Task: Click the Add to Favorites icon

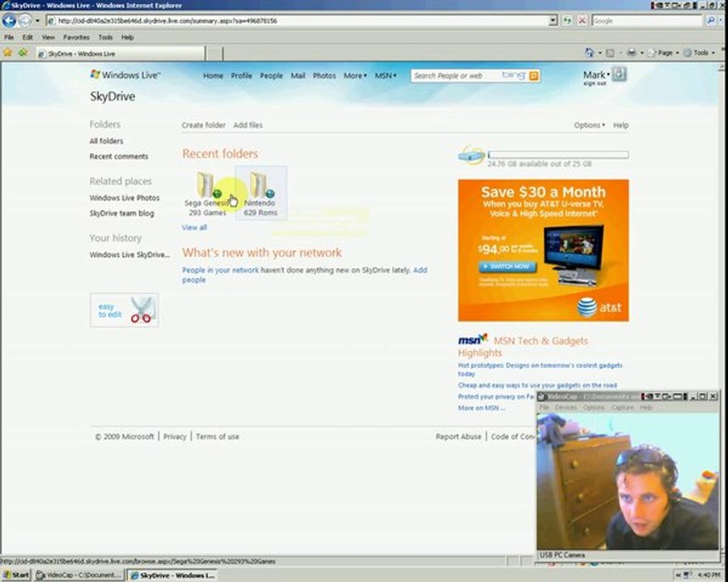Action: pyautogui.click(x=23, y=53)
